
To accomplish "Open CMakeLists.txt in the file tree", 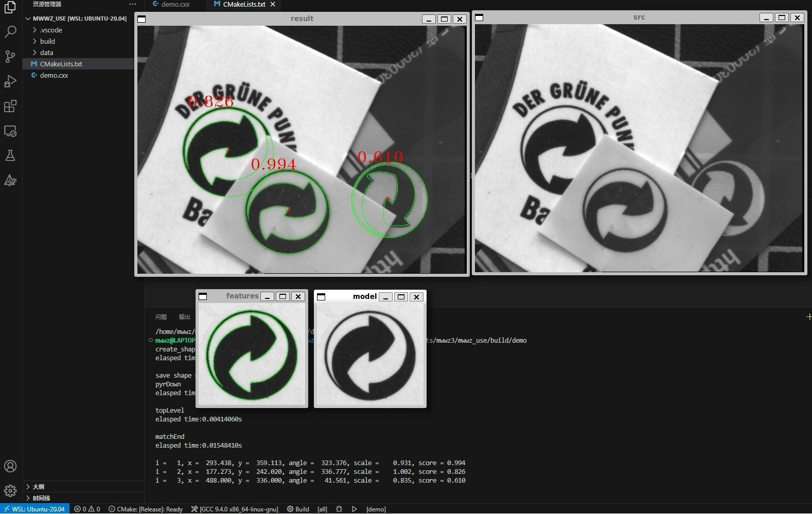I will pyautogui.click(x=78, y=64).
